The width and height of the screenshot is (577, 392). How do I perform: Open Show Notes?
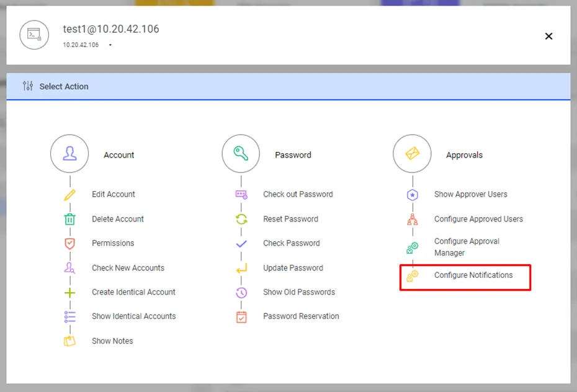(x=112, y=341)
